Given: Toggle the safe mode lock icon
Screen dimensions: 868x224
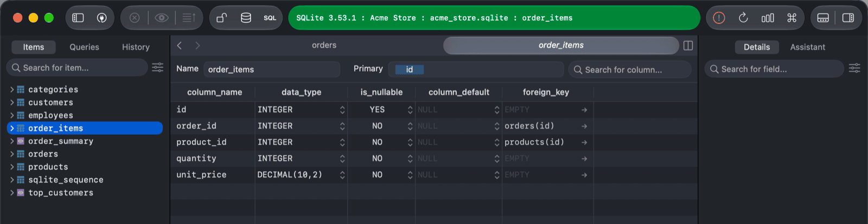Looking at the screenshot, I should tap(222, 18).
